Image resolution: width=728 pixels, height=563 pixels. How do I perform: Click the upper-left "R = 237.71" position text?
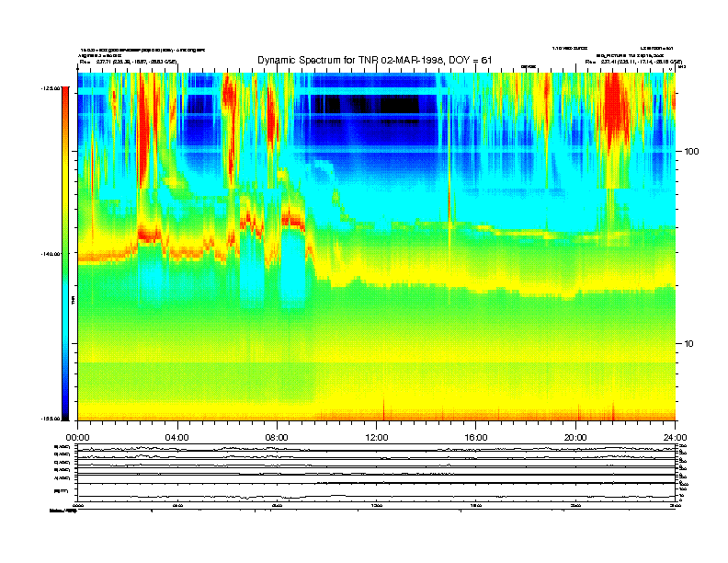tap(128, 62)
